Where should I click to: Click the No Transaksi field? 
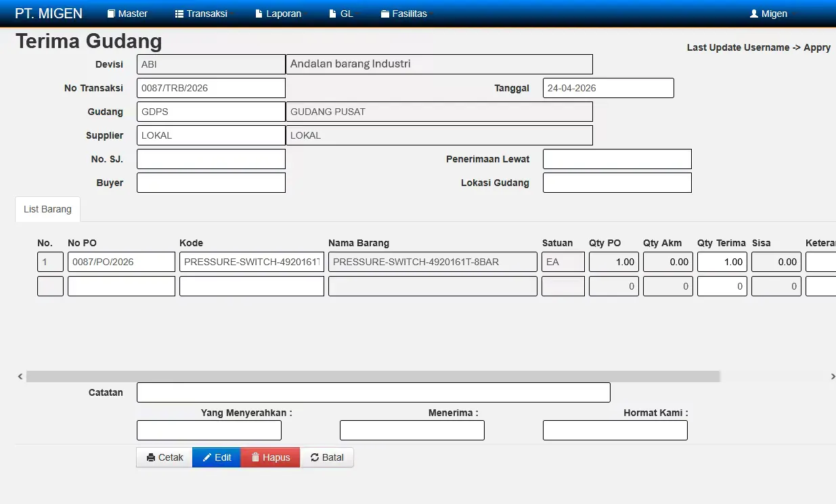coord(211,88)
